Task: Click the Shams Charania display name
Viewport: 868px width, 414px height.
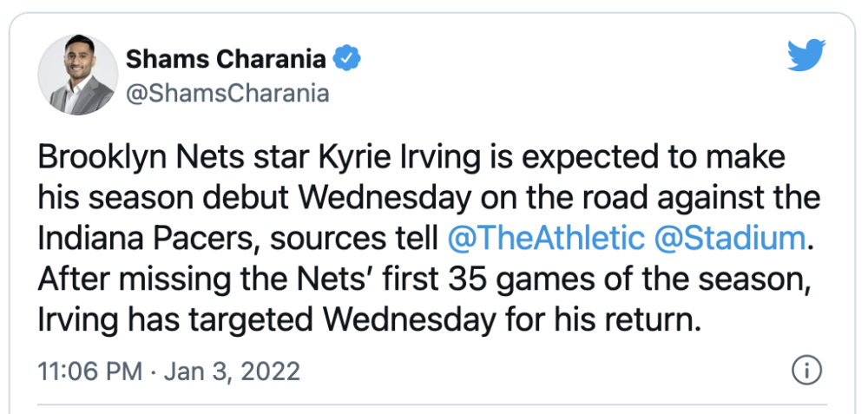Action: click(x=227, y=59)
